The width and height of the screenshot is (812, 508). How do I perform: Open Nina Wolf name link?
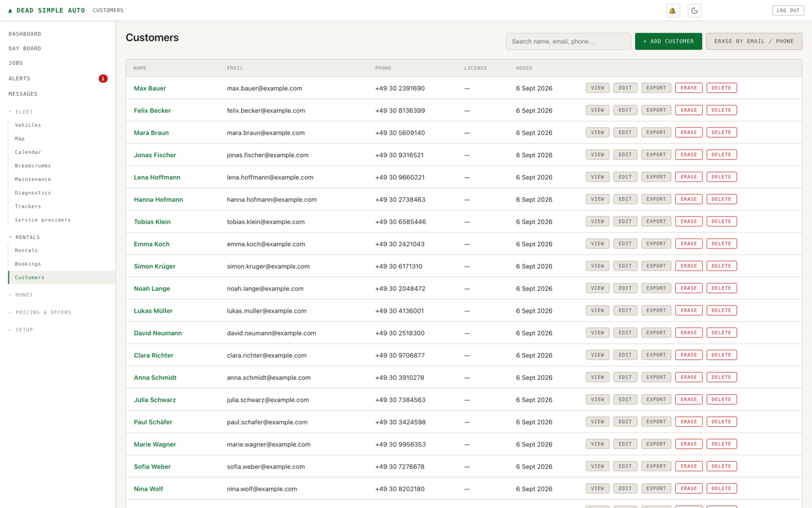[x=148, y=489]
